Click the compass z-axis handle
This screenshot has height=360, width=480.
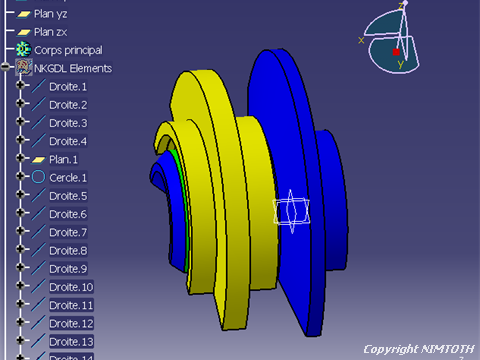point(404,4)
